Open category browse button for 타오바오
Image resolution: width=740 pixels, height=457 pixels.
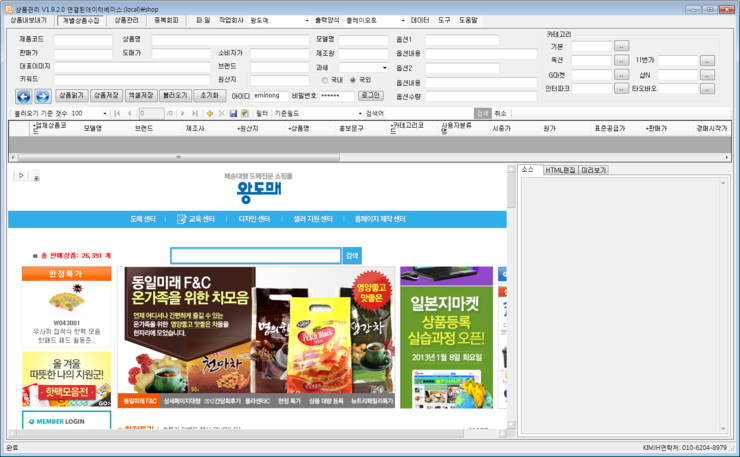pyautogui.click(x=707, y=89)
